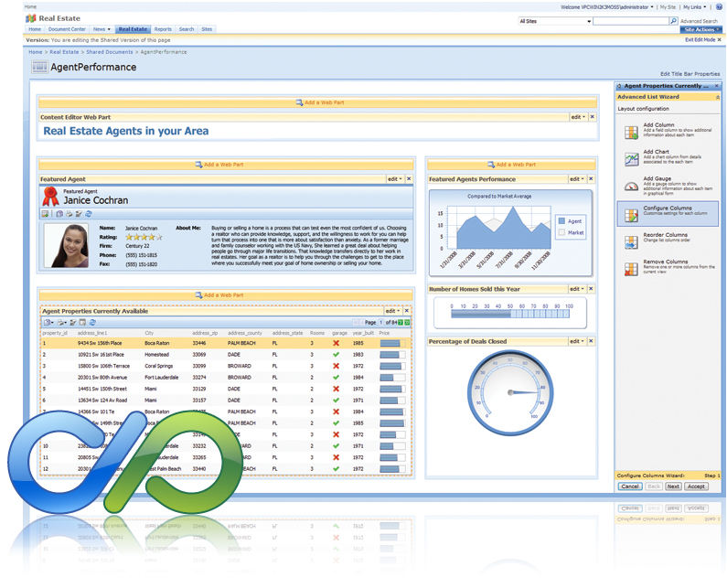Viewport: 727px width, 588px height.
Task: Open the Home navigation tab
Action: [35, 29]
